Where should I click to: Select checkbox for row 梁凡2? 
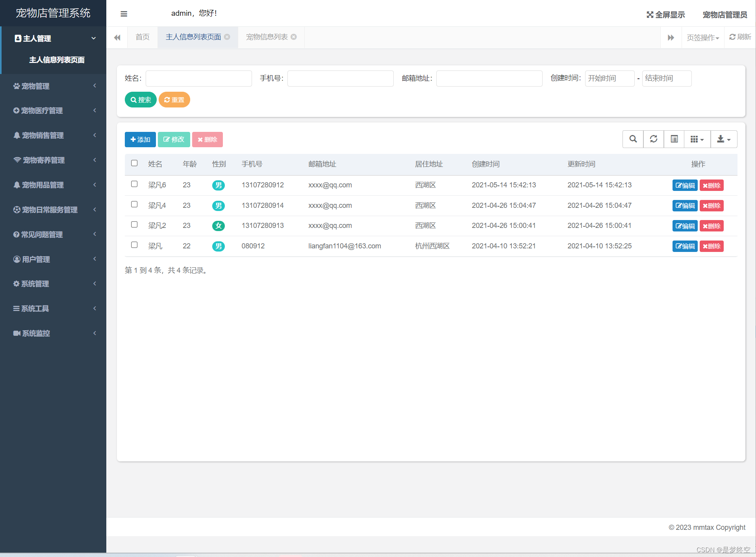tap(134, 225)
